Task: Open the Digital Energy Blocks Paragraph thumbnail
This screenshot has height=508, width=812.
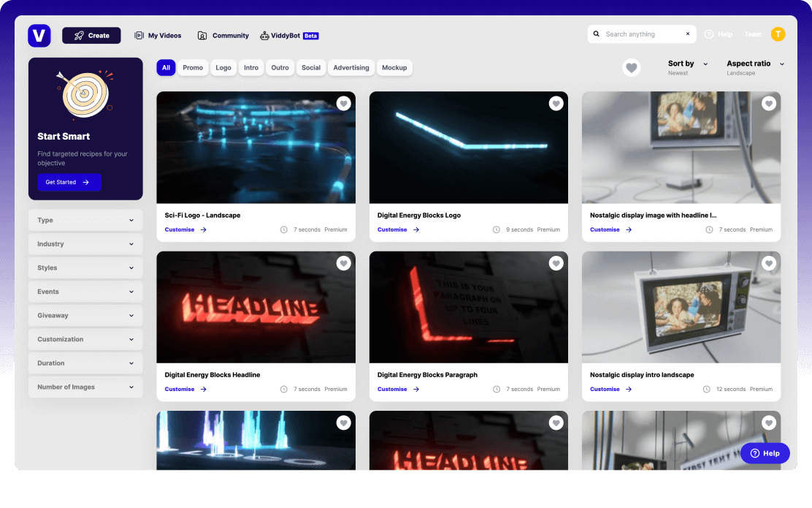Action: 469,307
